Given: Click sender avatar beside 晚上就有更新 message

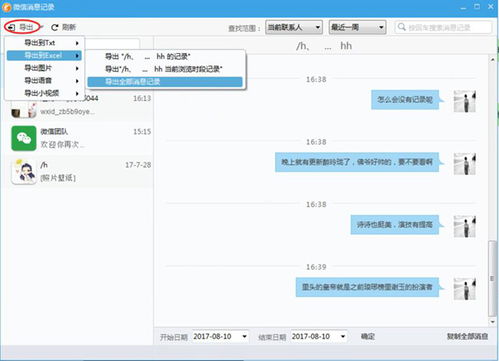Looking at the screenshot, I should pos(465,164).
